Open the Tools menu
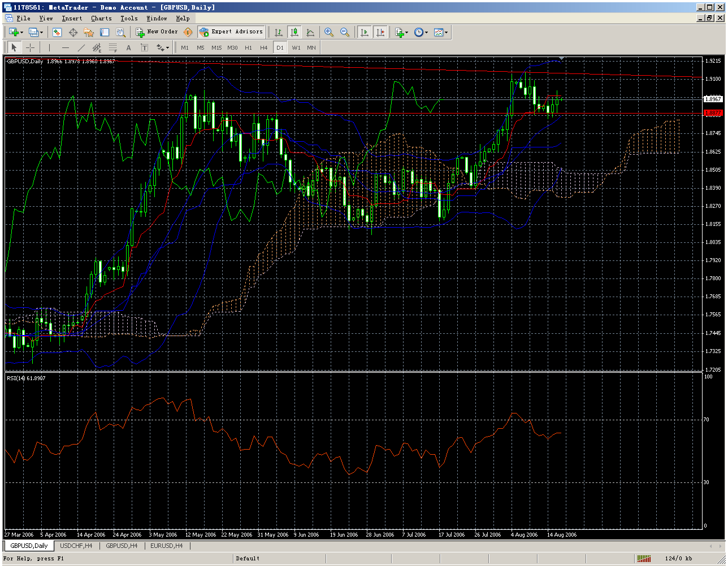Viewport: 728px width, 566px height. [129, 18]
